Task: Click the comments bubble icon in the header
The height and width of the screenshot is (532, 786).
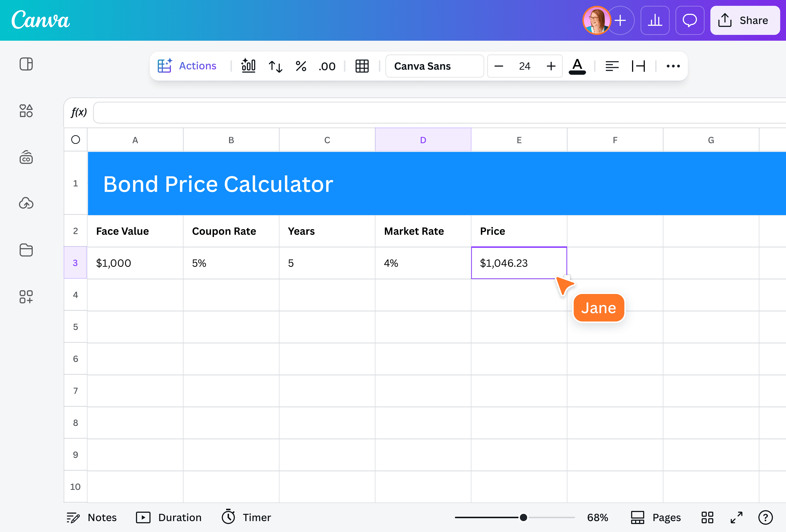Action: 690,20
